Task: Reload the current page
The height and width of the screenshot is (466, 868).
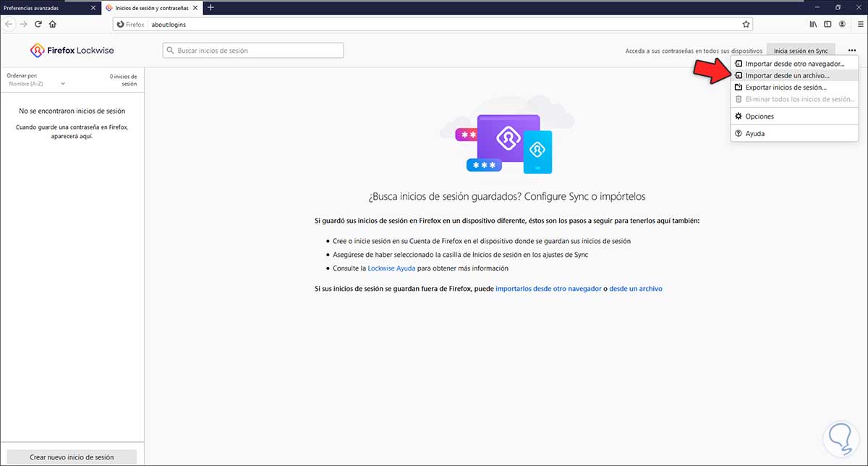Action: 38,24
